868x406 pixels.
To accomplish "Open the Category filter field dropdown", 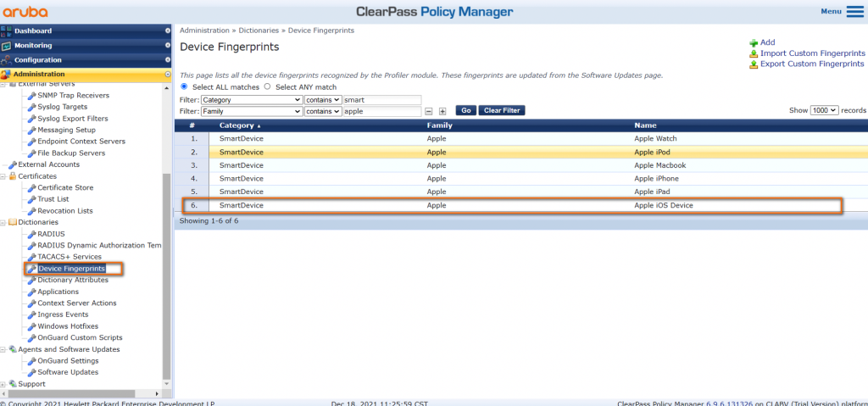I will [x=251, y=100].
